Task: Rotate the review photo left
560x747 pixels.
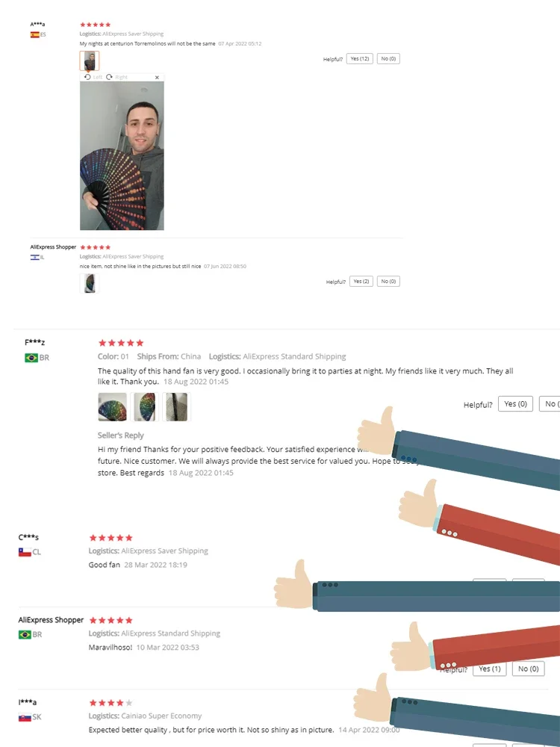Action: [x=93, y=77]
